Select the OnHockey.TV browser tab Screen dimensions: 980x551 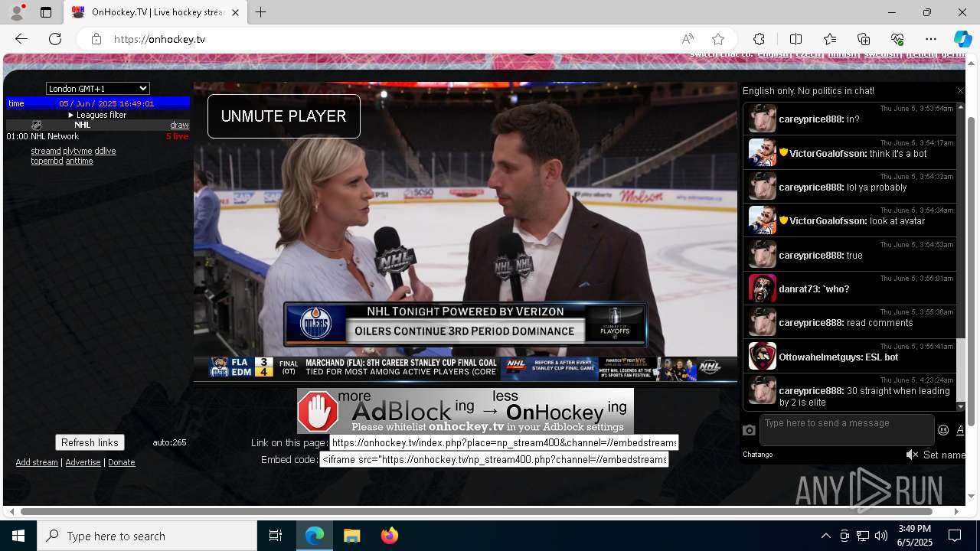point(156,12)
